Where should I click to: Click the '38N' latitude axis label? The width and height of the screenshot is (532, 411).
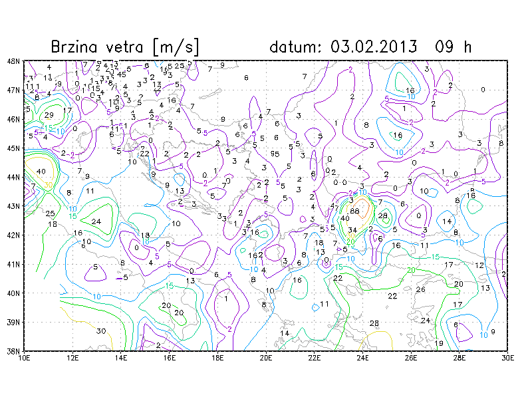[13, 351]
